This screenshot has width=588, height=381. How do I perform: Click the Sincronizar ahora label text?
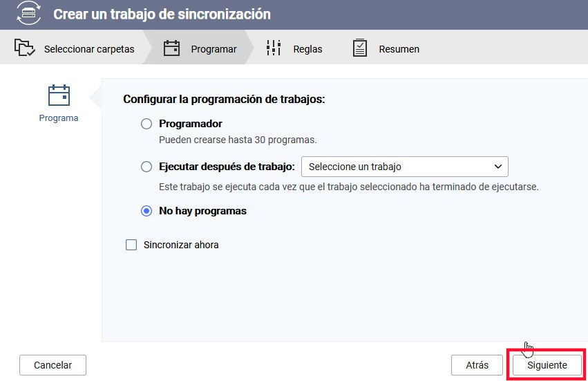point(181,245)
